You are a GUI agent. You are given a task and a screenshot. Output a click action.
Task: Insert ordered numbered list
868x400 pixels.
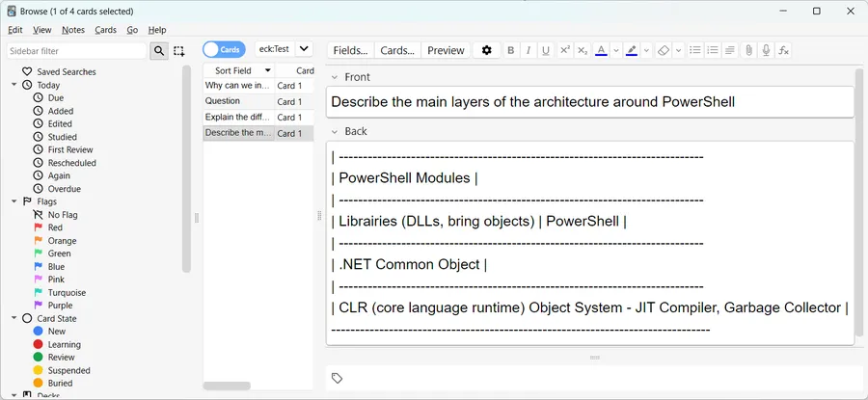pyautogui.click(x=713, y=50)
